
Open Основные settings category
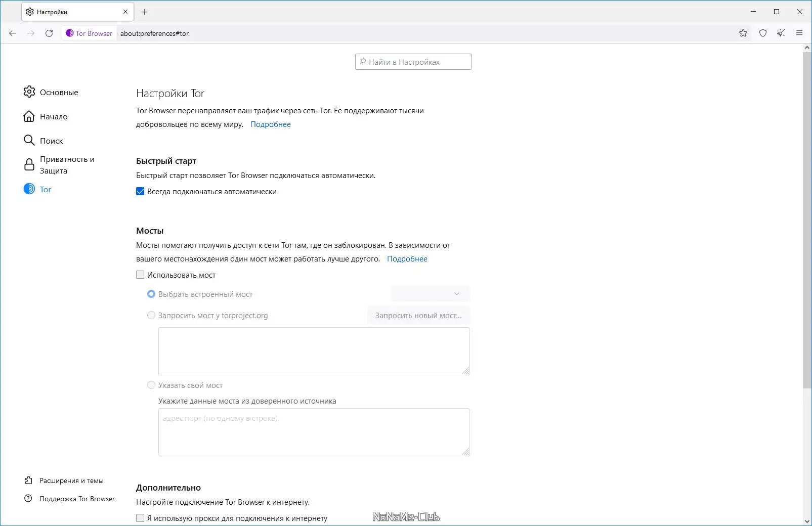59,93
